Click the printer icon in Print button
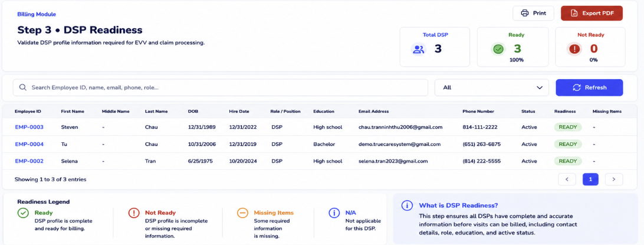This screenshot has width=644, height=245. pos(524,13)
